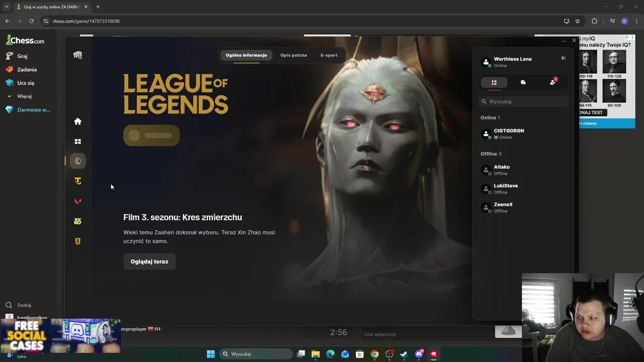
Task: Click the Riot fist logo at top
Action: (x=77, y=55)
